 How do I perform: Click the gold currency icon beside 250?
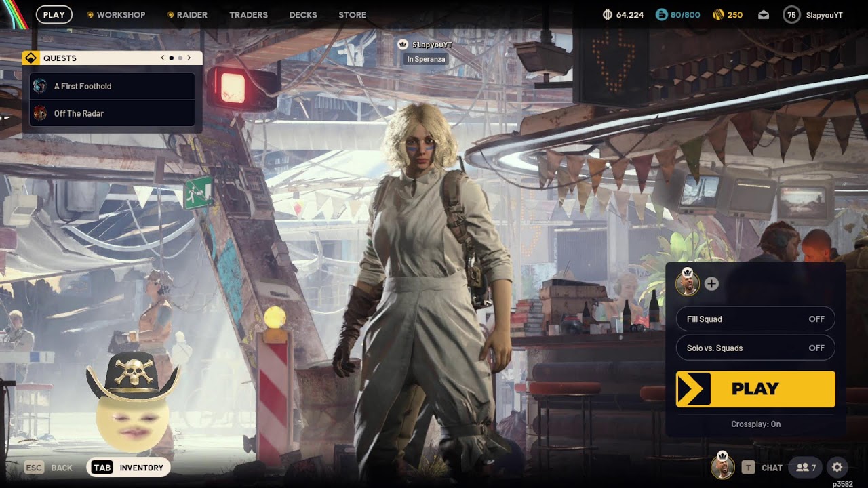718,15
